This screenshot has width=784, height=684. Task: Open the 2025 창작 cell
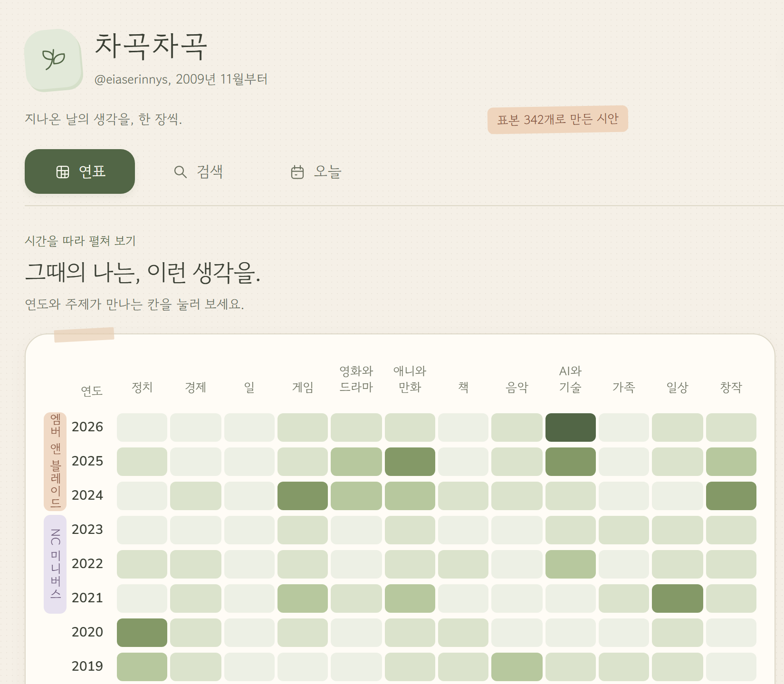(731, 462)
